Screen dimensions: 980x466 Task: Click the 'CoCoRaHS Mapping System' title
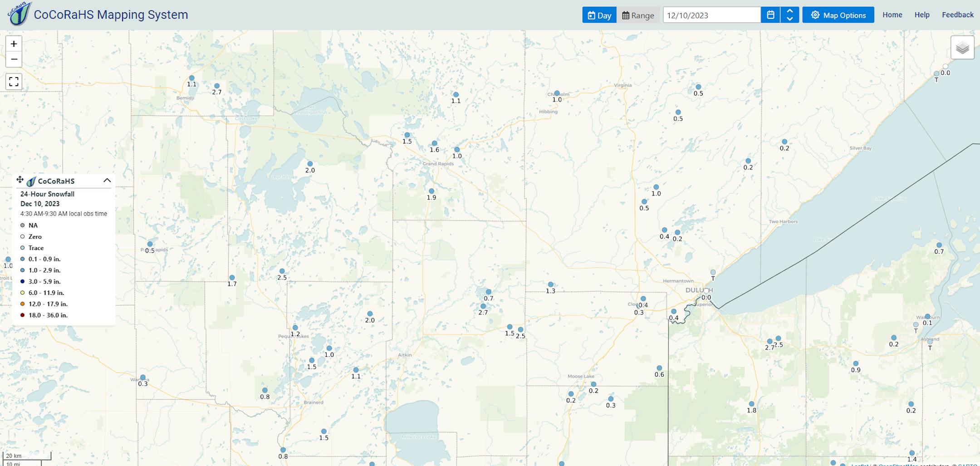click(x=111, y=15)
